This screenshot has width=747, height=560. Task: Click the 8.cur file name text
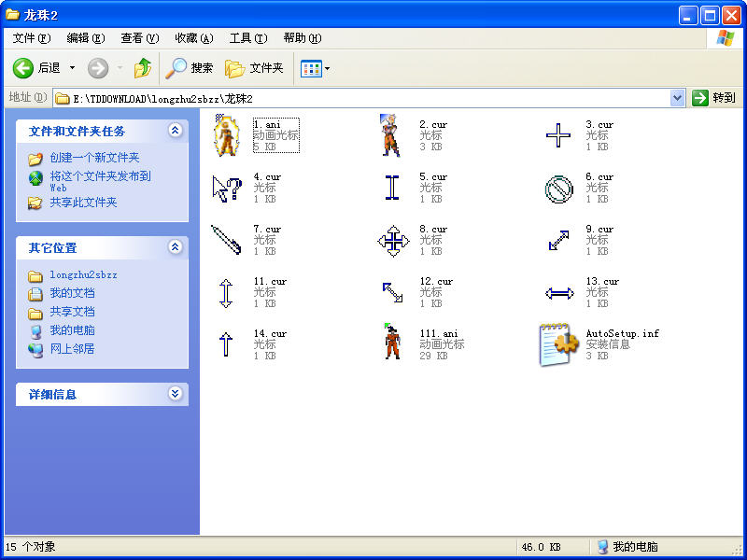[433, 229]
